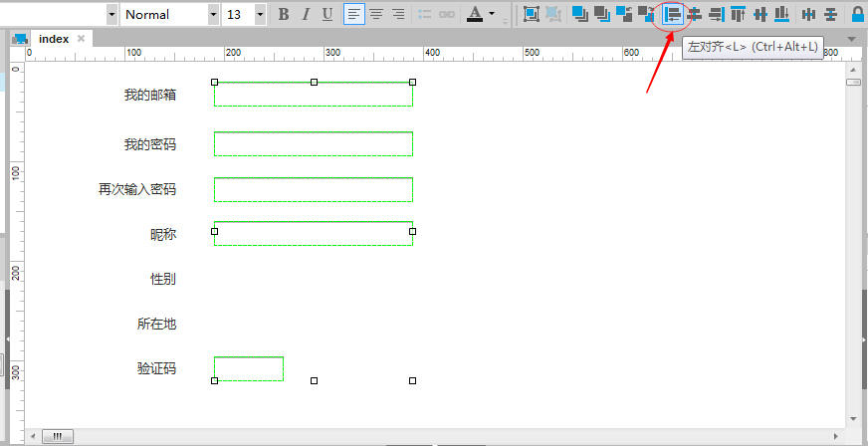Toggle underline text formatting

[x=326, y=14]
